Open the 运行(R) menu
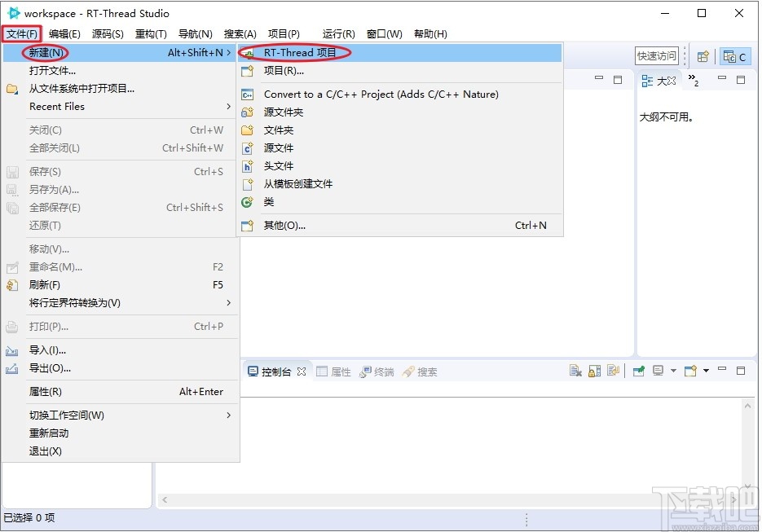762x532 pixels. click(338, 34)
